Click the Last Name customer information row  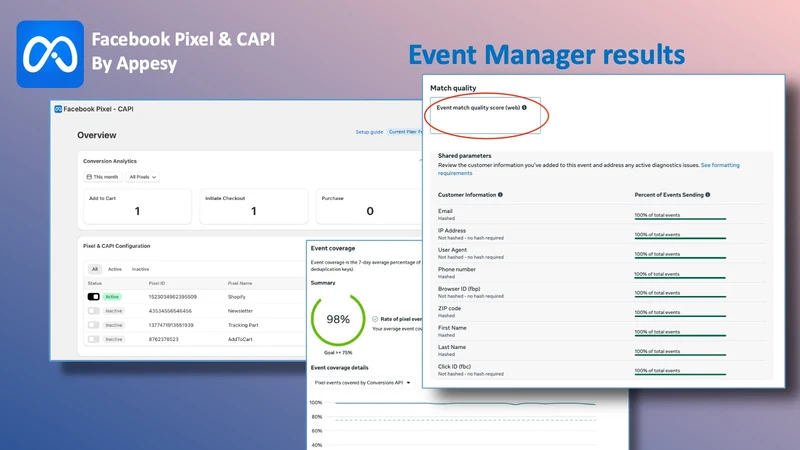click(601, 351)
